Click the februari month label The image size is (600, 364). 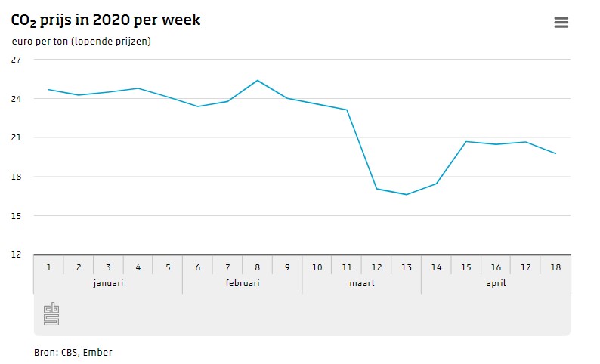(243, 284)
